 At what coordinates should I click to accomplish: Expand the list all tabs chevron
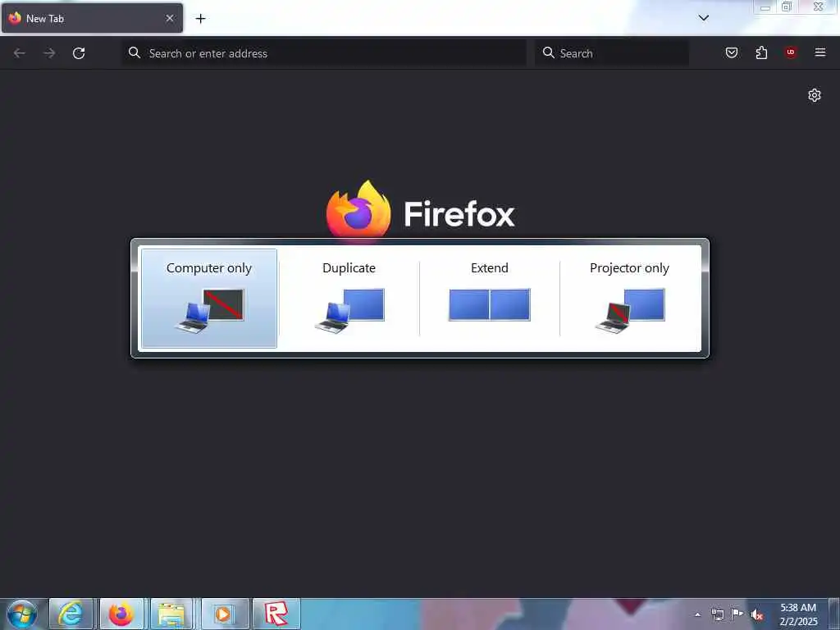[703, 18]
